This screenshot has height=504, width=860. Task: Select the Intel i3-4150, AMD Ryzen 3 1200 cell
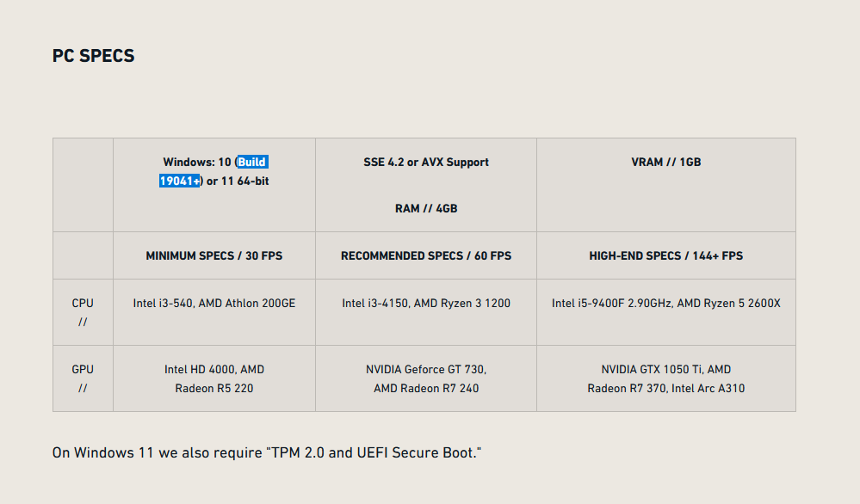[x=425, y=303]
